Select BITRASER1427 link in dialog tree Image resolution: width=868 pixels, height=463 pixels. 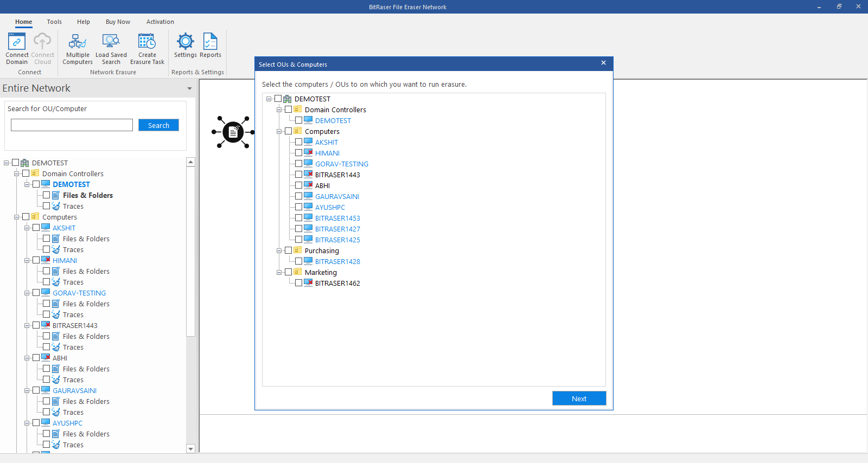(337, 229)
